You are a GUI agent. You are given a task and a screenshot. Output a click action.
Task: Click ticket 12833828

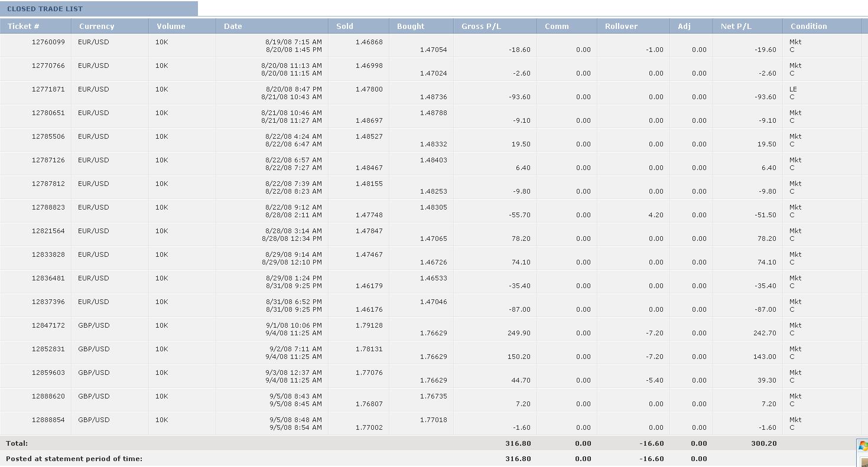tap(48, 254)
